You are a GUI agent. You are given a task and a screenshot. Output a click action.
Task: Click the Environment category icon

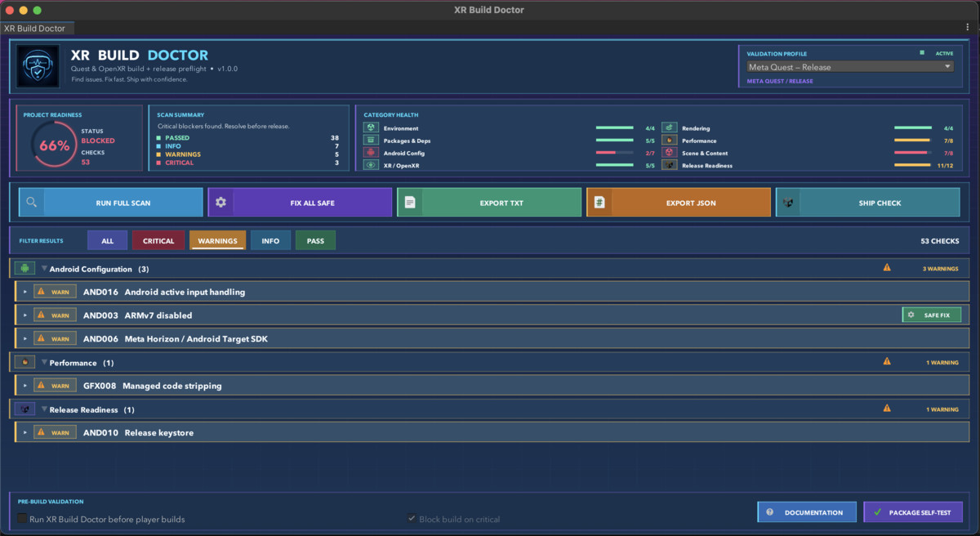(x=371, y=128)
